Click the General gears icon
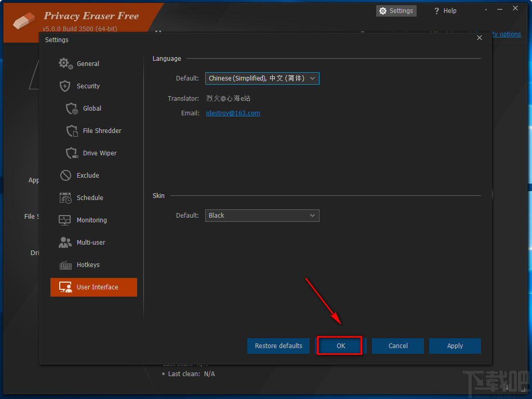 (65, 63)
